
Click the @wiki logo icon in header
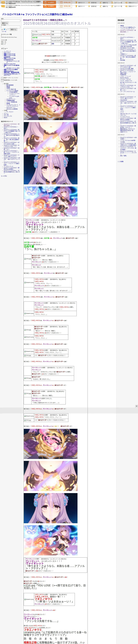click(x=3, y=2)
